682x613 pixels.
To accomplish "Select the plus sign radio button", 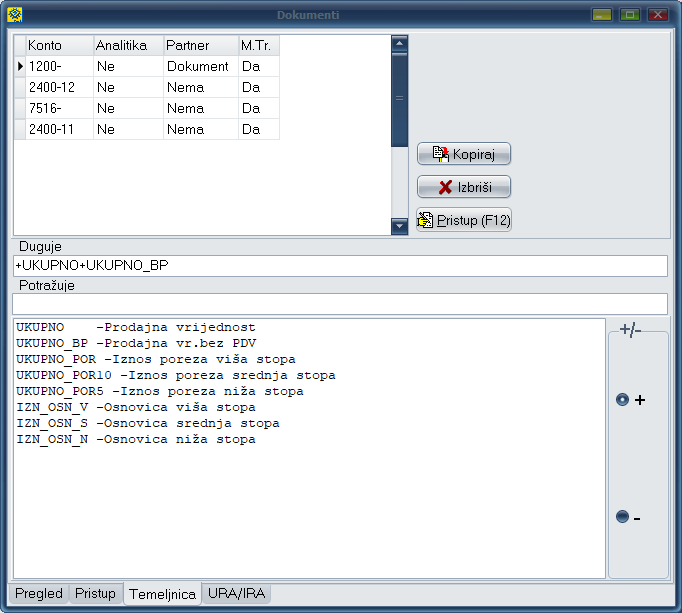I will click(x=623, y=400).
